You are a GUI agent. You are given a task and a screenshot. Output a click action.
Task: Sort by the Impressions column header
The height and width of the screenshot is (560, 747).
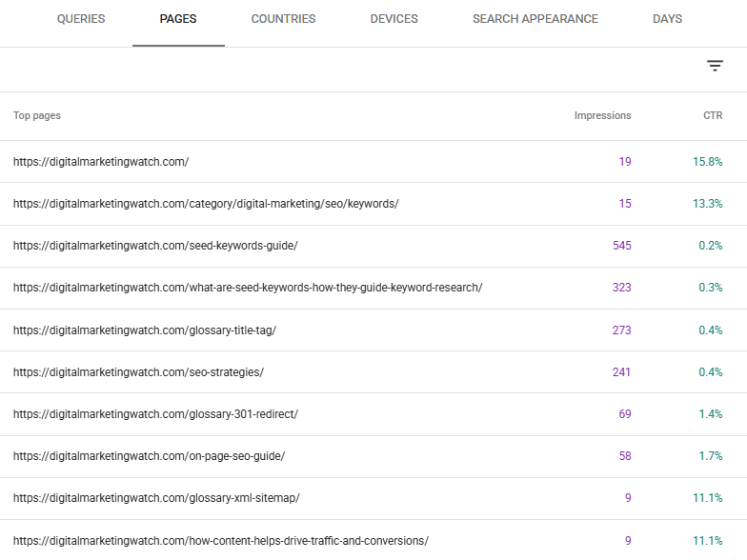coord(602,116)
